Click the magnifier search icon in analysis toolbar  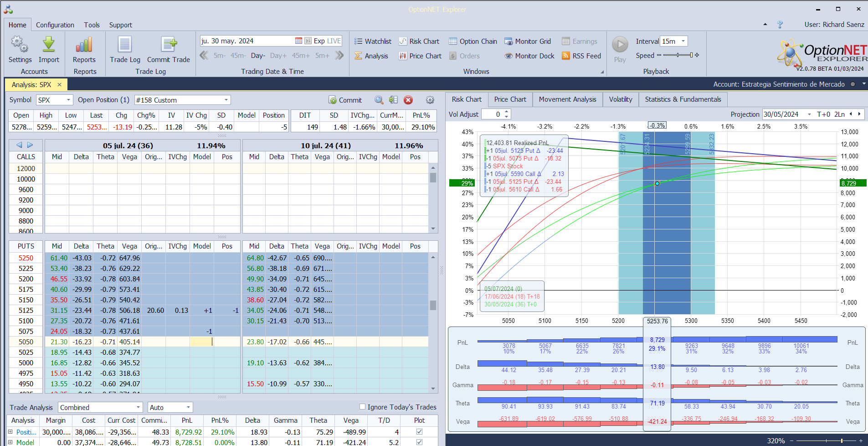click(379, 100)
